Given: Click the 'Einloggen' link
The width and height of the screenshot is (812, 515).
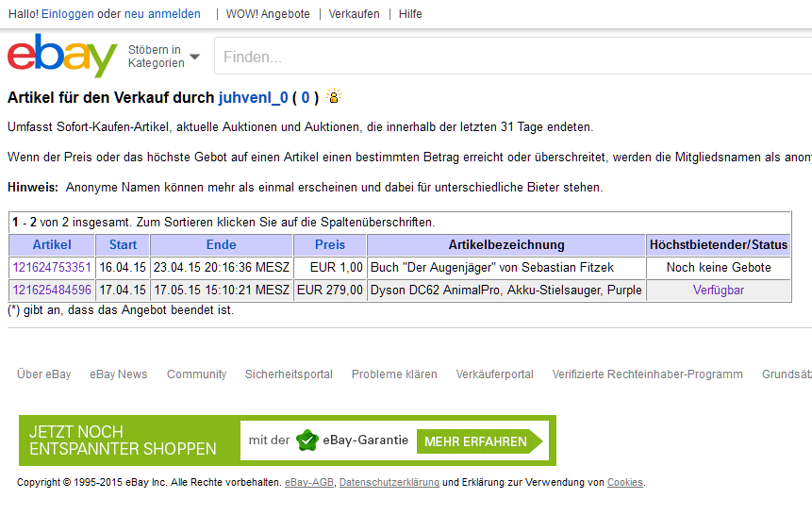Looking at the screenshot, I should pyautogui.click(x=67, y=14).
